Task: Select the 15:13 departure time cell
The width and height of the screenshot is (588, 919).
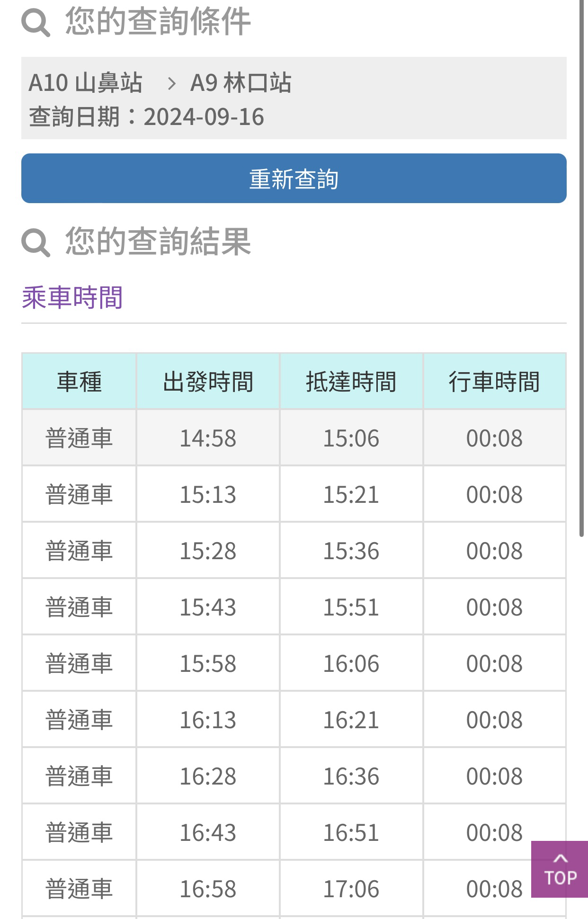Action: [x=208, y=494]
